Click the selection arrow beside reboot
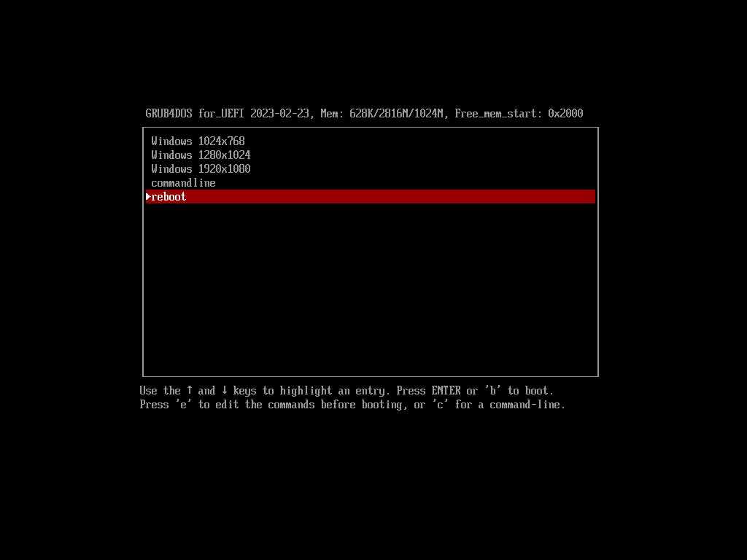Screen dimensions: 747x560 tap(148, 197)
